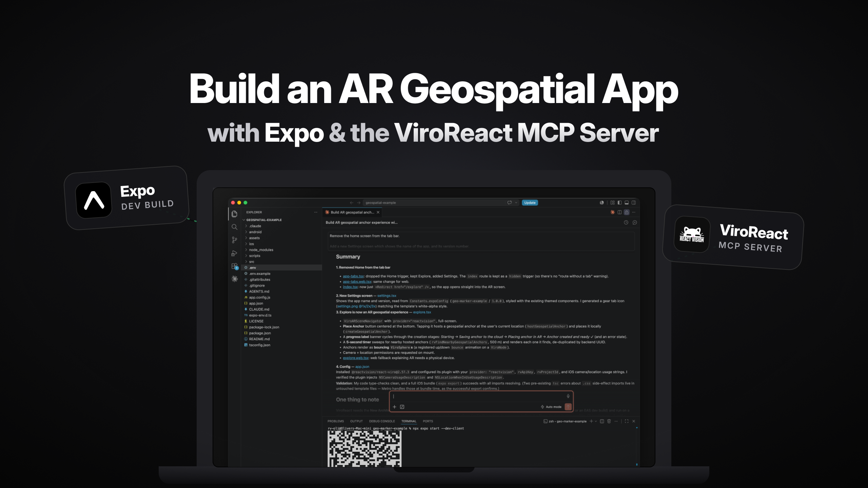Toggle the primary side bar
Screen dimensions: 868x488
tap(619, 203)
